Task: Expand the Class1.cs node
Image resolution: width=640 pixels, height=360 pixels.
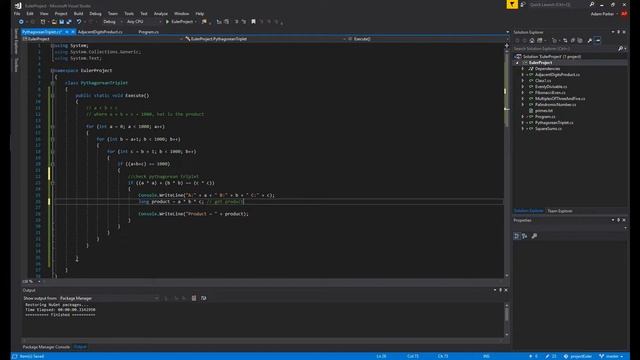Action: pyautogui.click(x=523, y=81)
